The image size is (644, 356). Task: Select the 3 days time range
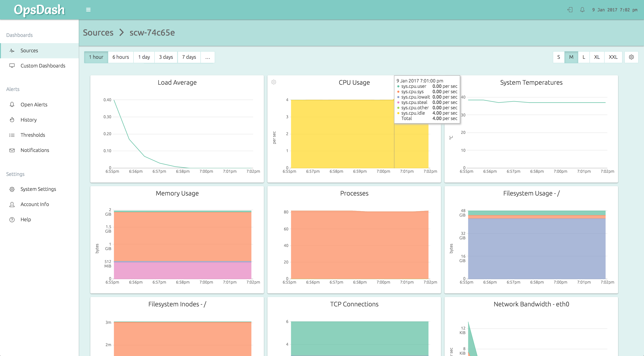point(166,57)
